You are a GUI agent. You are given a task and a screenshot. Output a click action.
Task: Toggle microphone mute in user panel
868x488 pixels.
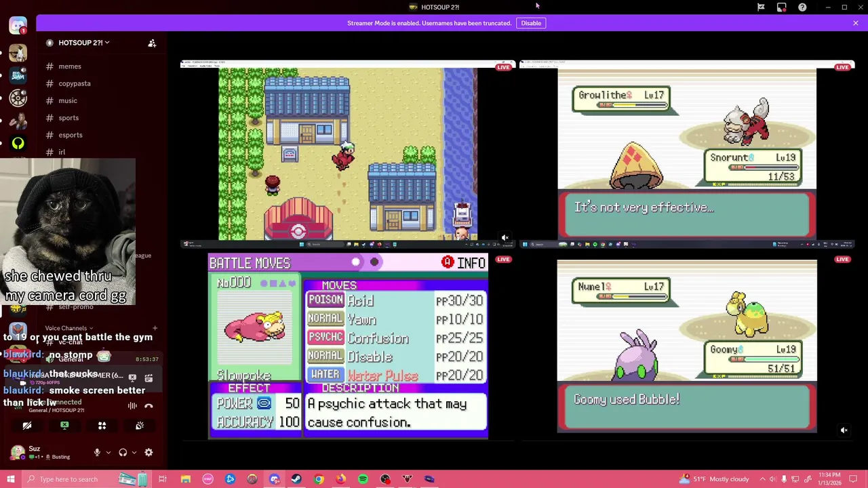click(x=97, y=452)
